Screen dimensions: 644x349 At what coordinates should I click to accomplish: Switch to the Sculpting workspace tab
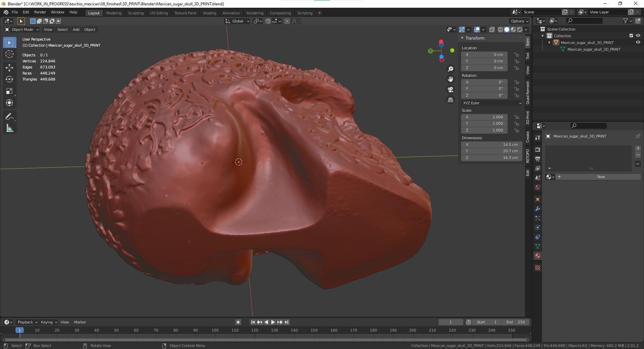tap(136, 13)
